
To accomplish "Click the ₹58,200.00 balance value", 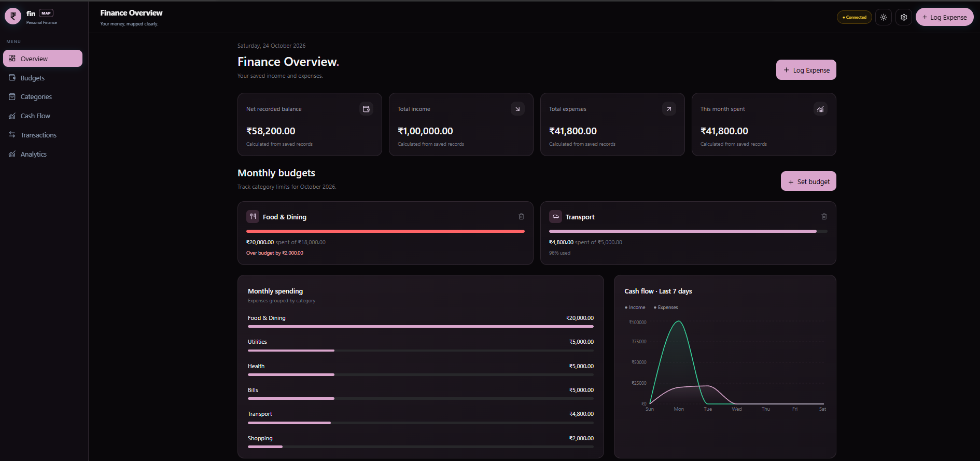I will point(271,131).
